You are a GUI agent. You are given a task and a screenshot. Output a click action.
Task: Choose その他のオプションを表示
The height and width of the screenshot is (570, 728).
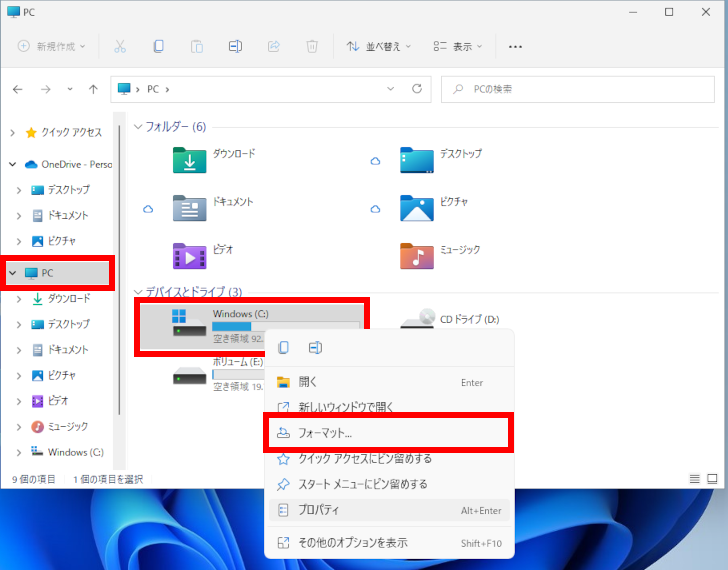point(389,543)
